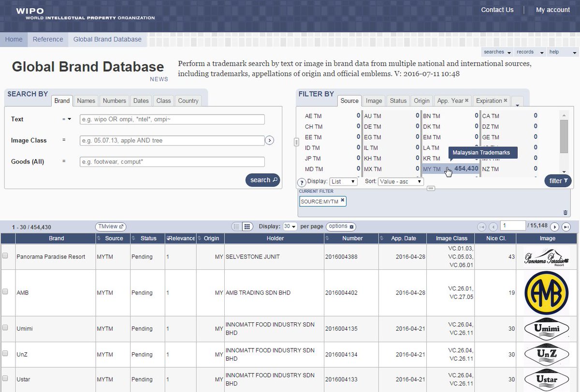Sort results by Status column arrows
The width and height of the screenshot is (580, 392).
pos(134,238)
